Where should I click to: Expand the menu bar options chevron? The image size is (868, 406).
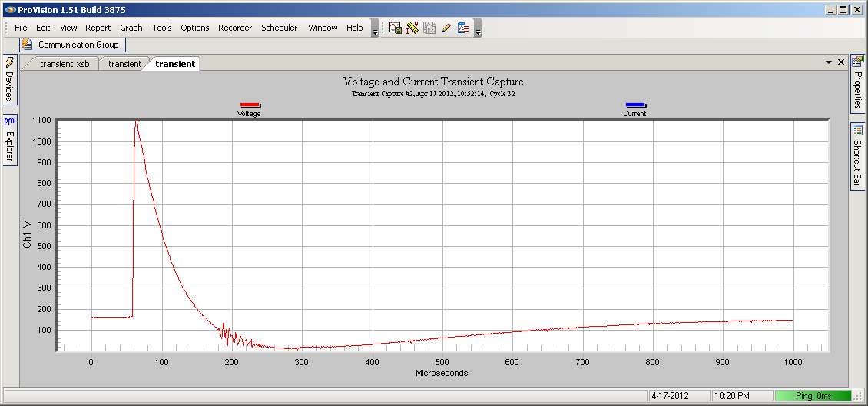pyautogui.click(x=375, y=28)
